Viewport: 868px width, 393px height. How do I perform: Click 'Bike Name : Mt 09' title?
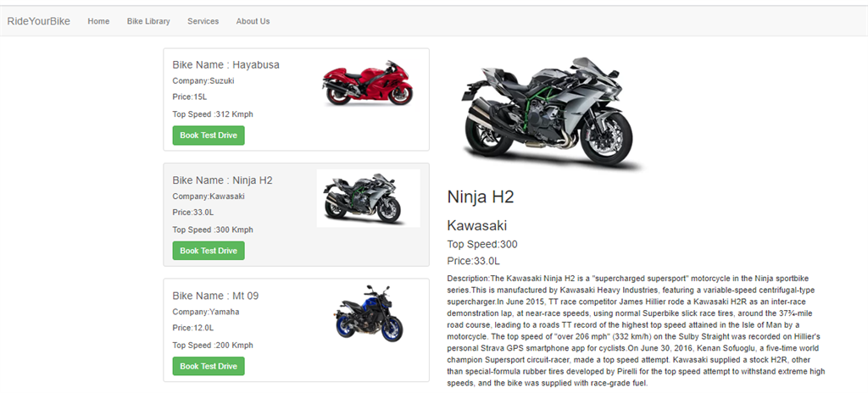215,296
